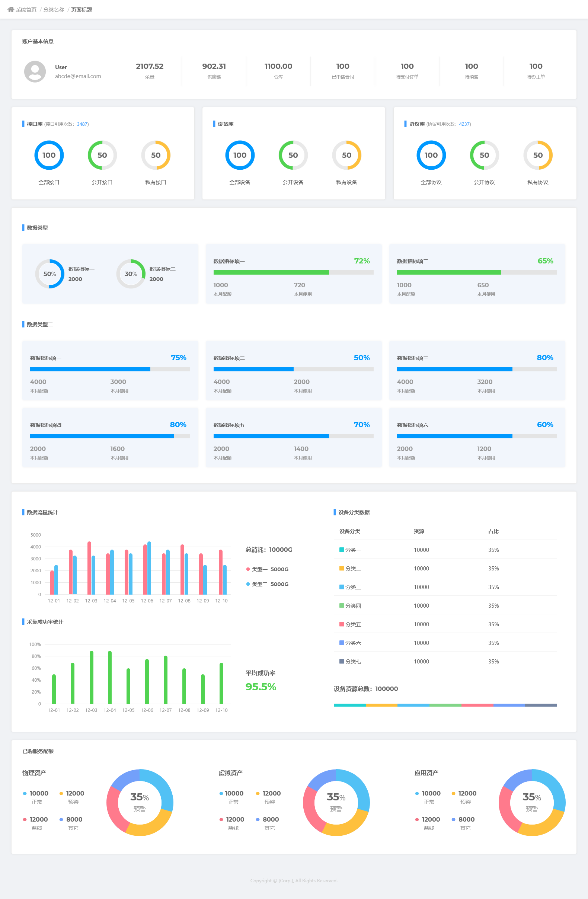This screenshot has height=899, width=588.
Task: Click the home icon in breadcrumb
Action: 10,9
